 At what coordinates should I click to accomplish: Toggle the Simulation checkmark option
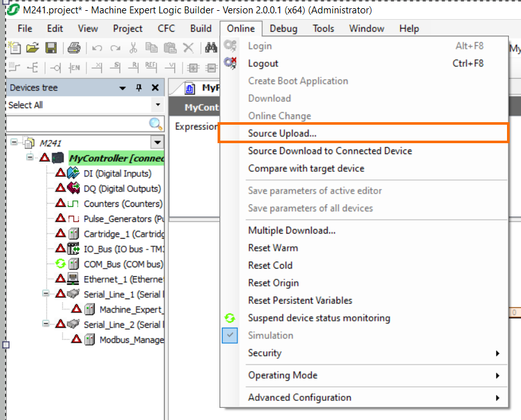[230, 335]
